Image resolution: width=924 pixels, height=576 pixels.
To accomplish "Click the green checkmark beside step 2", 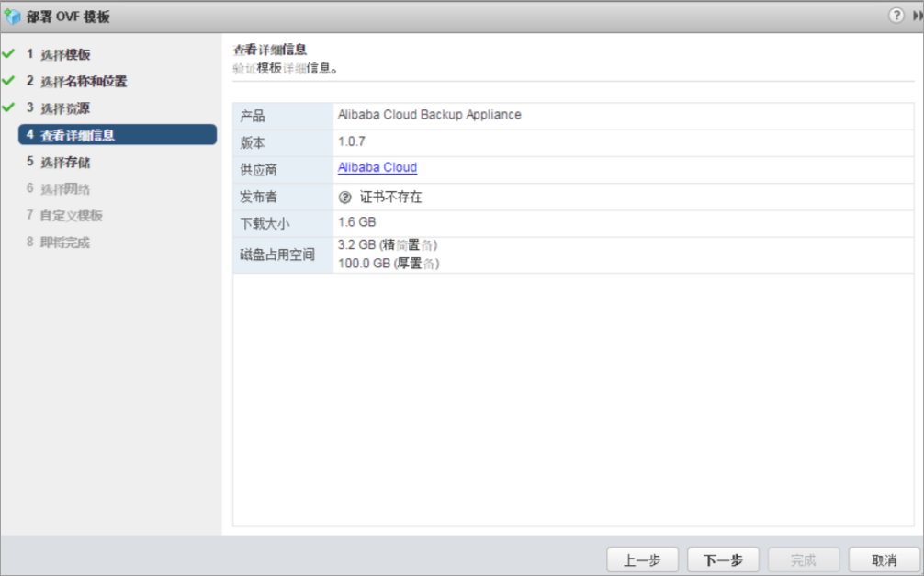I will click(x=8, y=80).
